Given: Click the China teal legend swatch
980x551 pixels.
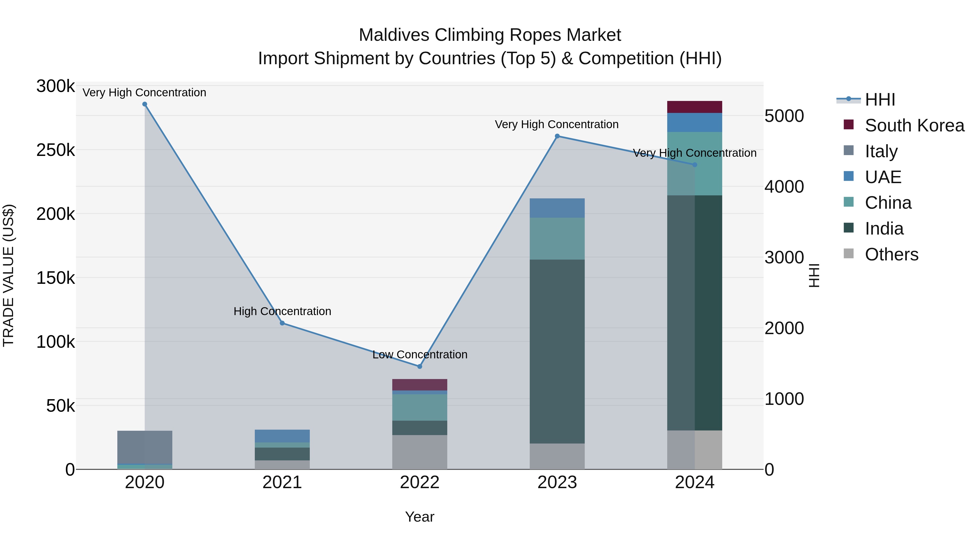Looking at the screenshot, I should tap(849, 202).
